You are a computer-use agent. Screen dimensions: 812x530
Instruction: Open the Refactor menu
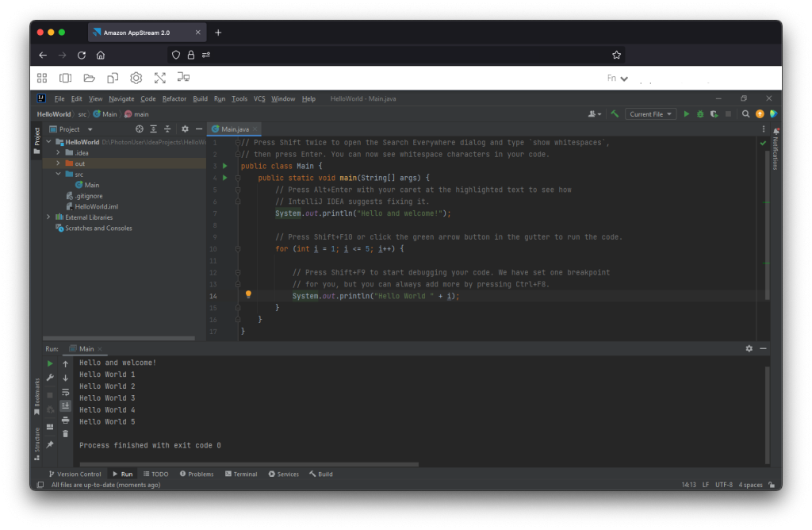coord(174,98)
